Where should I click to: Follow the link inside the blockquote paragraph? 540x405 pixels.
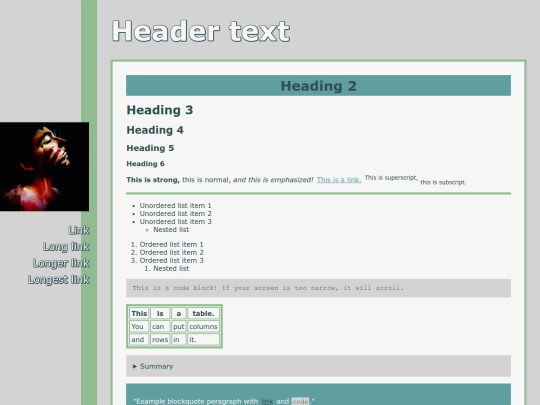(267, 401)
